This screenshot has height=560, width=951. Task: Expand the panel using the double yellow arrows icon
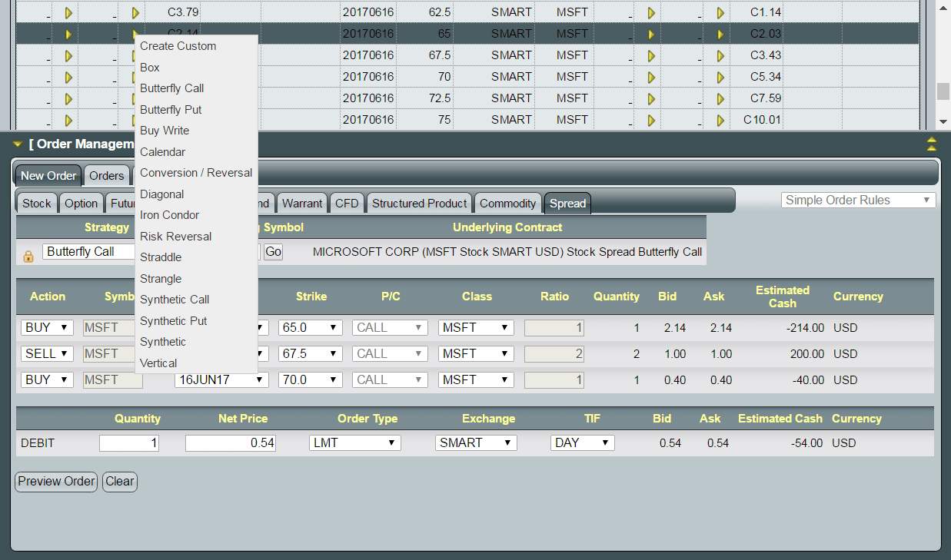pyautogui.click(x=930, y=143)
